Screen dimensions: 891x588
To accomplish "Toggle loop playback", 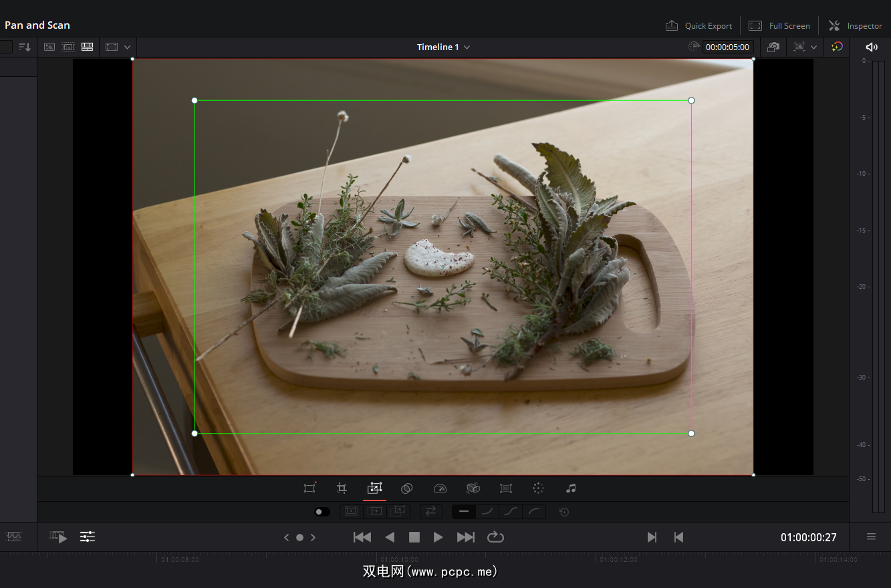I will pos(495,537).
